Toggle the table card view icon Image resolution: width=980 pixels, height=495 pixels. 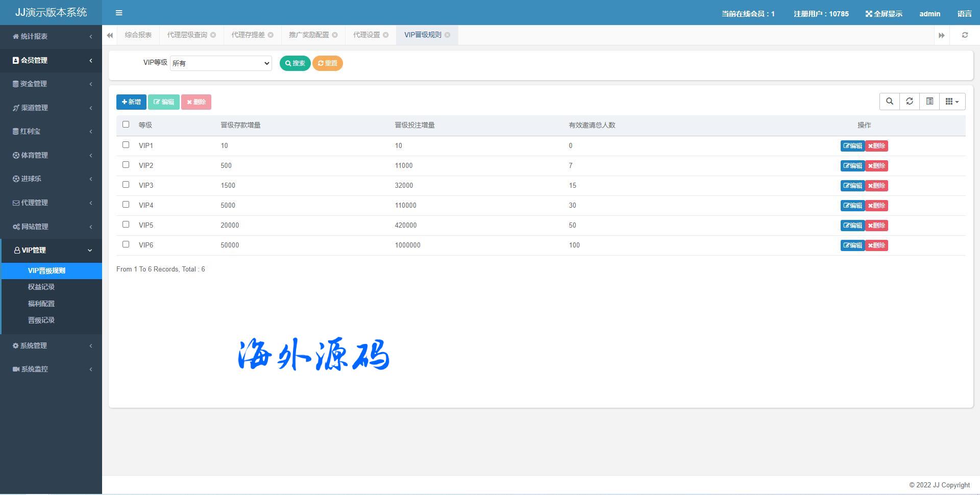pyautogui.click(x=929, y=102)
